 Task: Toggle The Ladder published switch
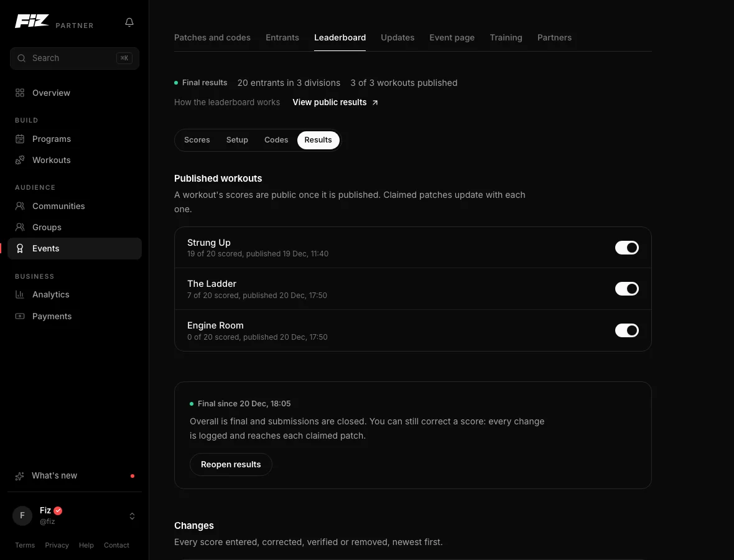(x=627, y=289)
